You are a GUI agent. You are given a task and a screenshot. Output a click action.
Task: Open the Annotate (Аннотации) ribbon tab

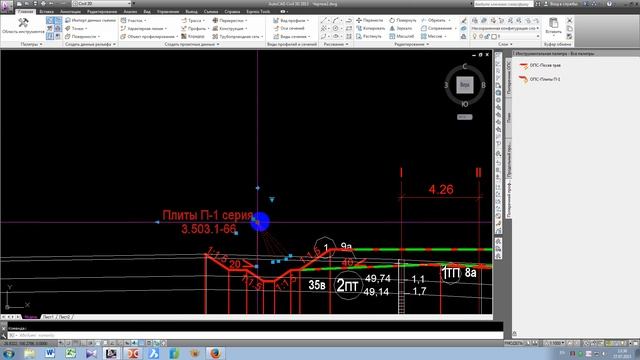point(70,11)
